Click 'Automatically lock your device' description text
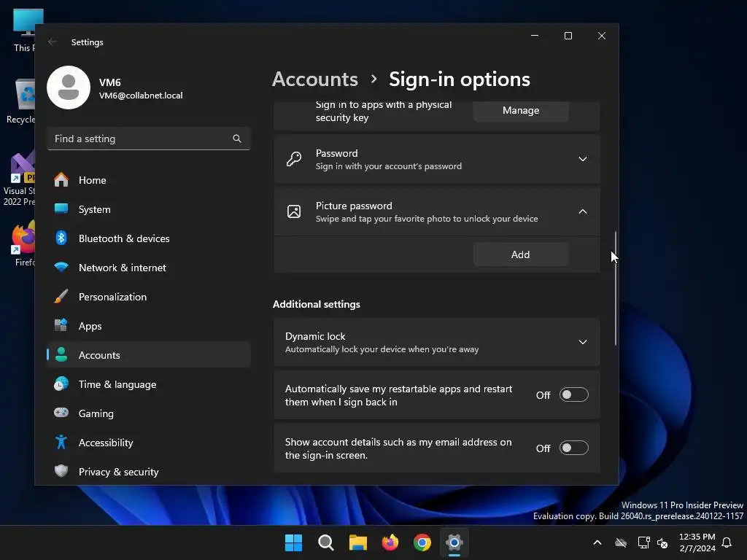The height and width of the screenshot is (560, 747). click(382, 349)
